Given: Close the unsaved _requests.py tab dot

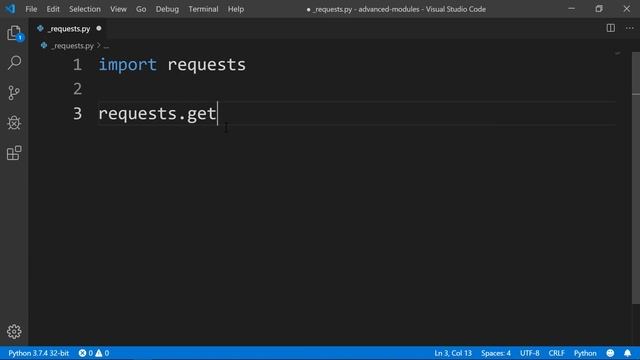Looking at the screenshot, I should pos(99,29).
